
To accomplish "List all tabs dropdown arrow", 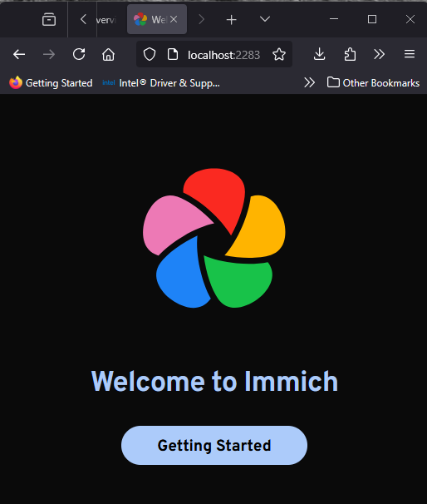I will (265, 19).
